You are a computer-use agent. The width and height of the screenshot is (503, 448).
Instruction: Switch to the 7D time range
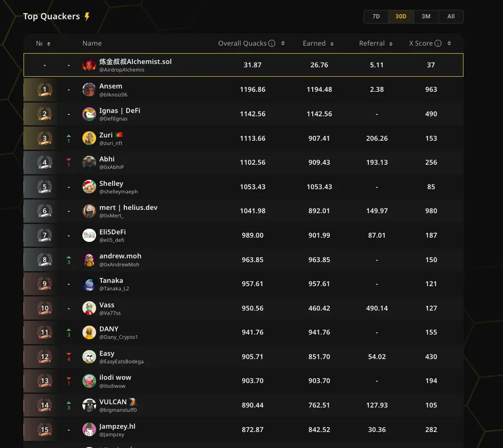pyautogui.click(x=376, y=16)
